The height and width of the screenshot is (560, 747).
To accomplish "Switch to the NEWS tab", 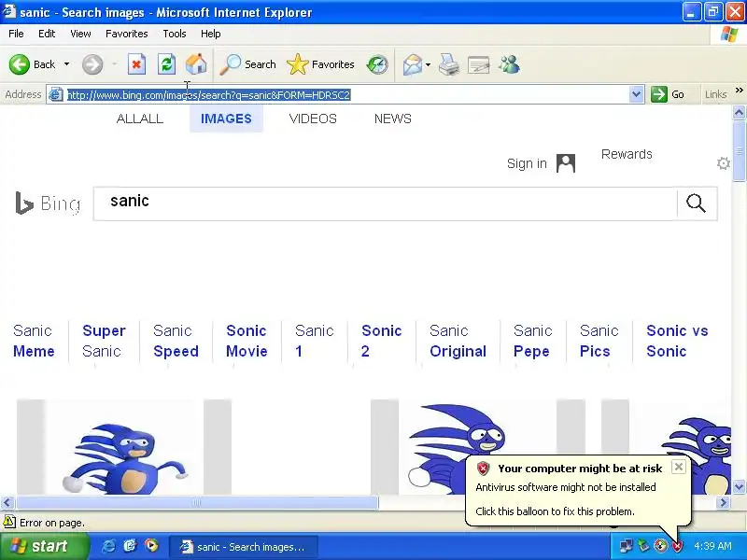I will (393, 119).
